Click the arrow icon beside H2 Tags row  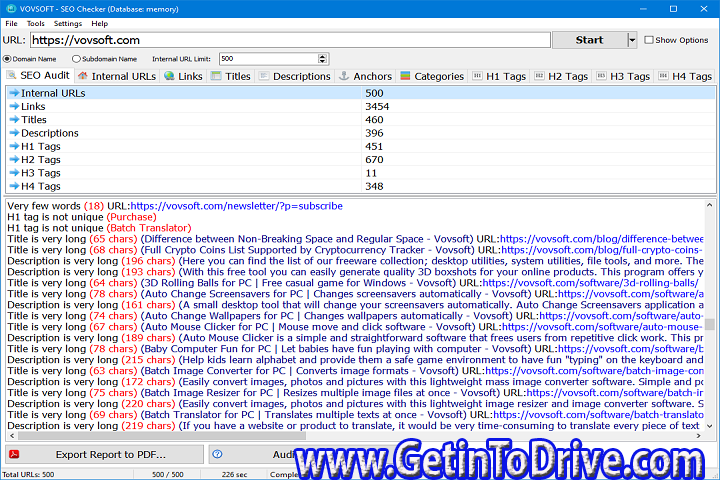tap(14, 159)
